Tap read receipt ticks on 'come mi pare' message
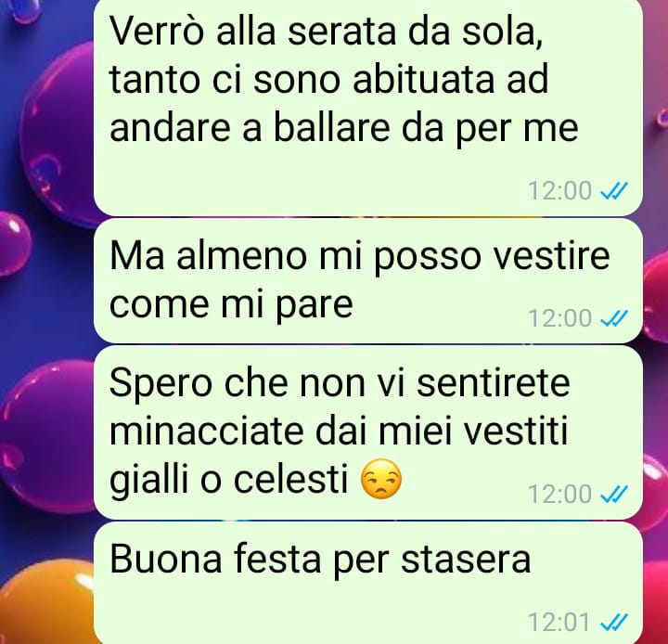Screen dimensions: 668x644 click(x=614, y=318)
